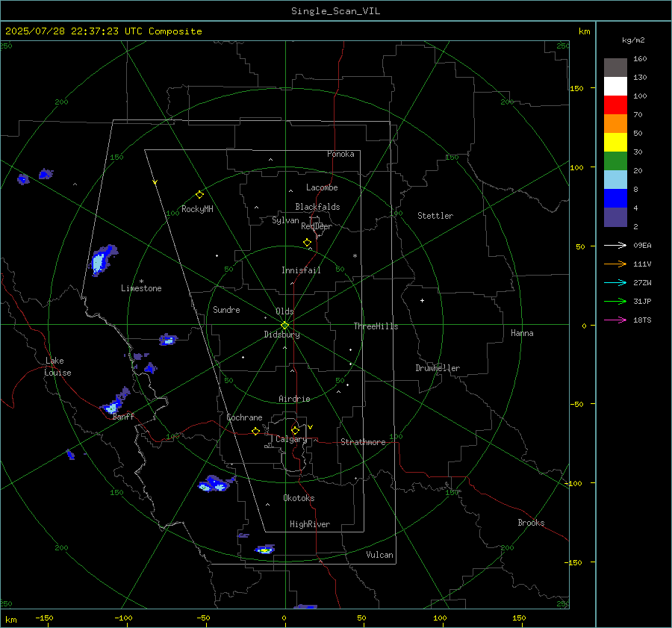Select the Lacombe label
Image resolution: width=672 pixels, height=628 pixels.
coord(322,187)
